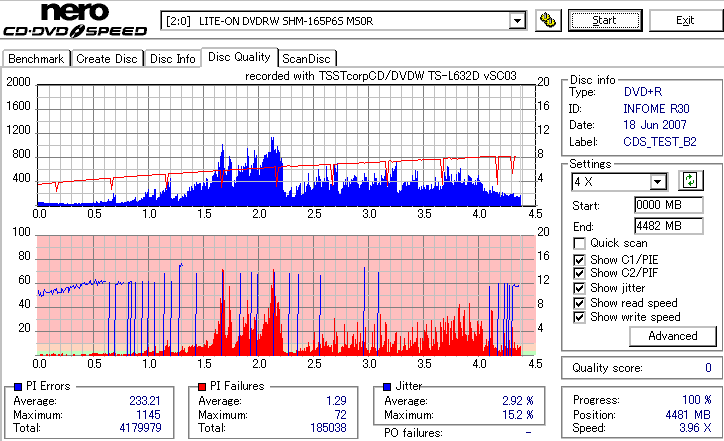Open the 4 X scan speed dropdown arrow
The width and height of the screenshot is (724, 441).
pos(658,182)
